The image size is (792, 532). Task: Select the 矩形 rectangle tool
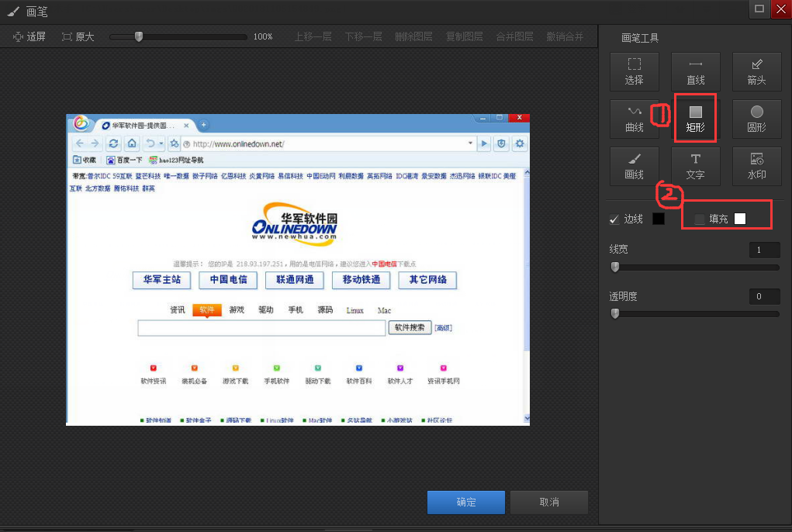pyautogui.click(x=695, y=118)
